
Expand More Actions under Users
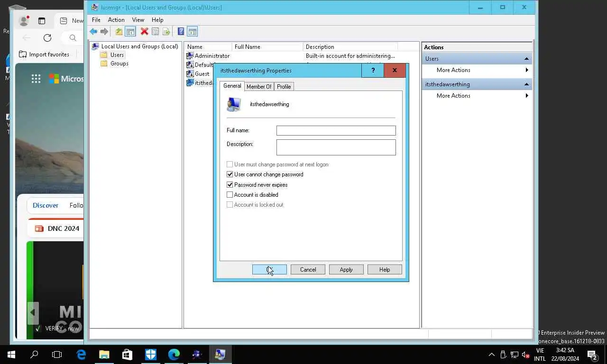click(477, 70)
